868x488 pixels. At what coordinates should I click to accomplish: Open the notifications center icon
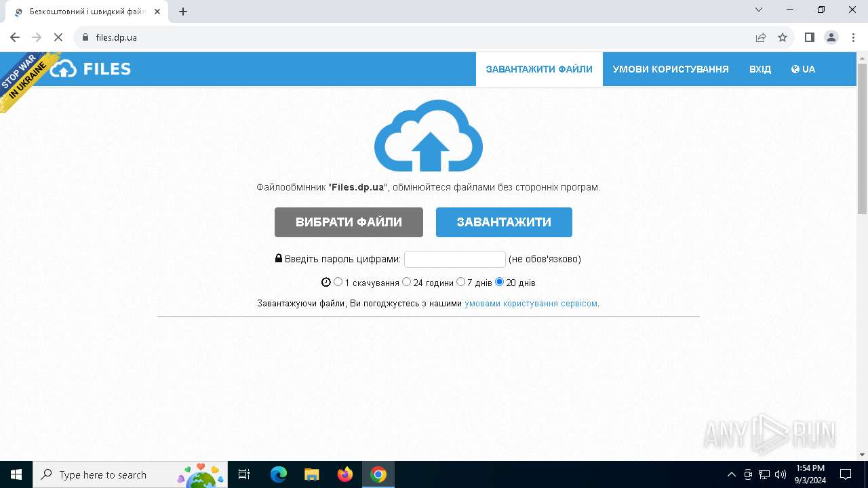click(846, 474)
